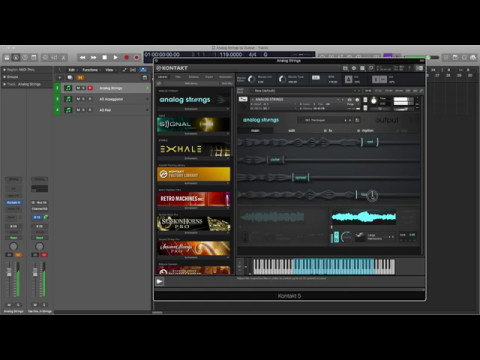This screenshot has height=360, width=480.
Task: Switch to the fx tab in Analog Strings
Action: (328, 131)
